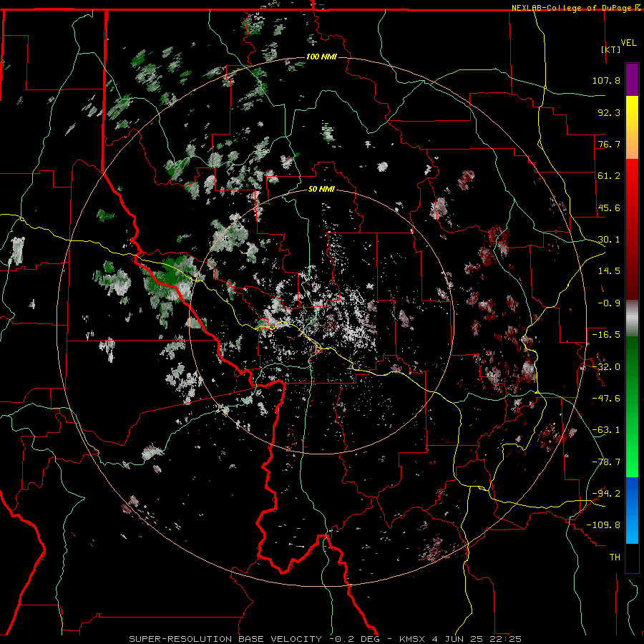Click the 92.3 velocity legend label
Image resolution: width=644 pixels, height=644 pixels.
(609, 112)
